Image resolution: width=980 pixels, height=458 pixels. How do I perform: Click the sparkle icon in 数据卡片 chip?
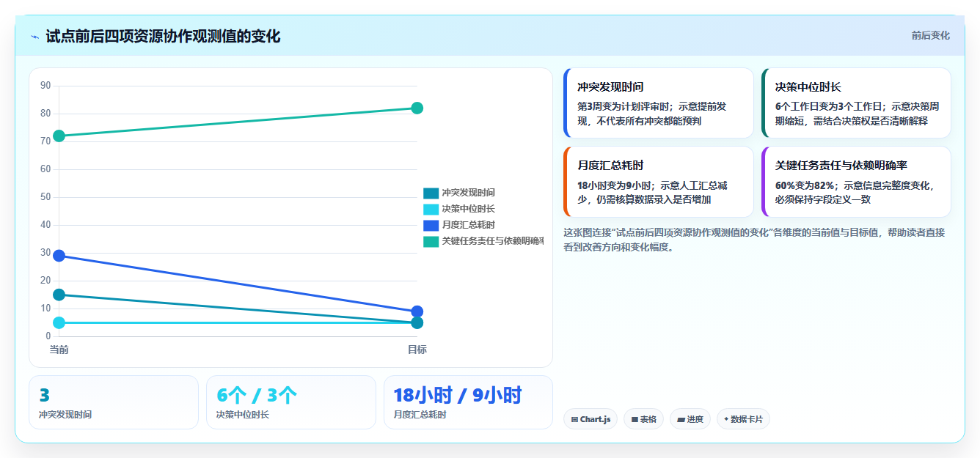pyautogui.click(x=726, y=419)
